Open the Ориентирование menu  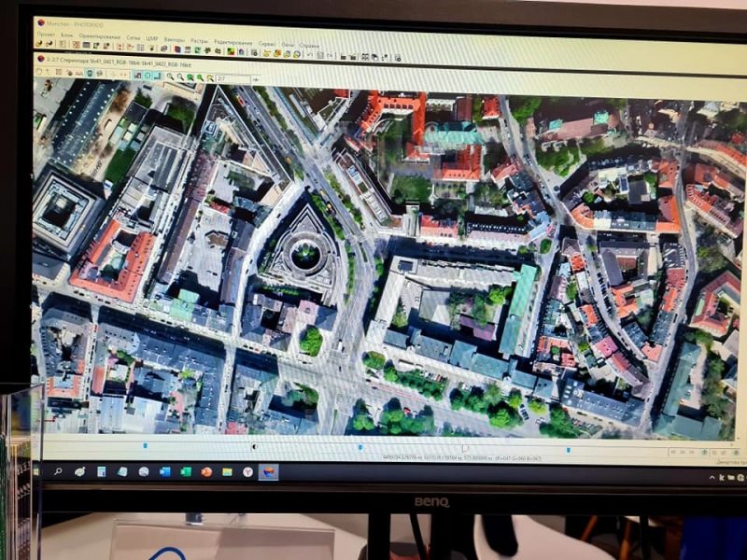pos(100,36)
